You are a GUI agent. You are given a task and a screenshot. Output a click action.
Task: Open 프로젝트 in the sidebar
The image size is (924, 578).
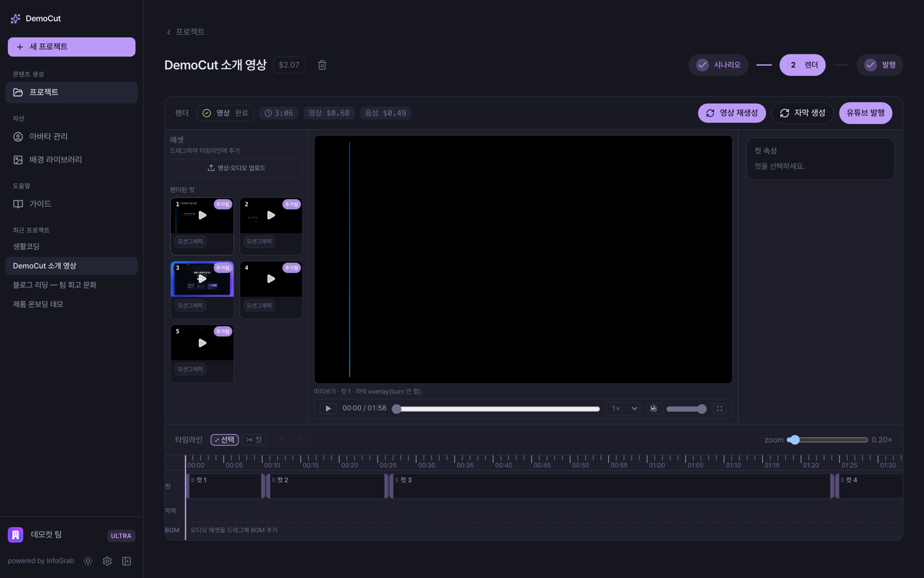[x=72, y=92]
